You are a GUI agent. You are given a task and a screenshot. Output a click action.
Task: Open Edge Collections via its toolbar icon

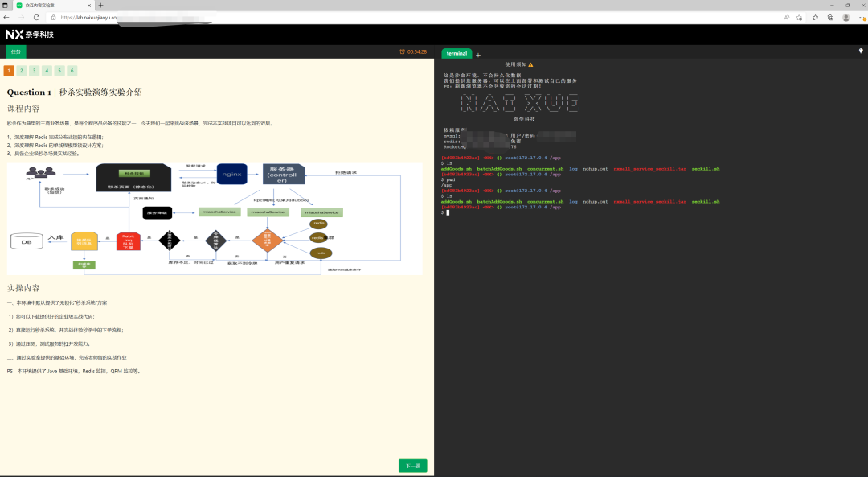[831, 18]
